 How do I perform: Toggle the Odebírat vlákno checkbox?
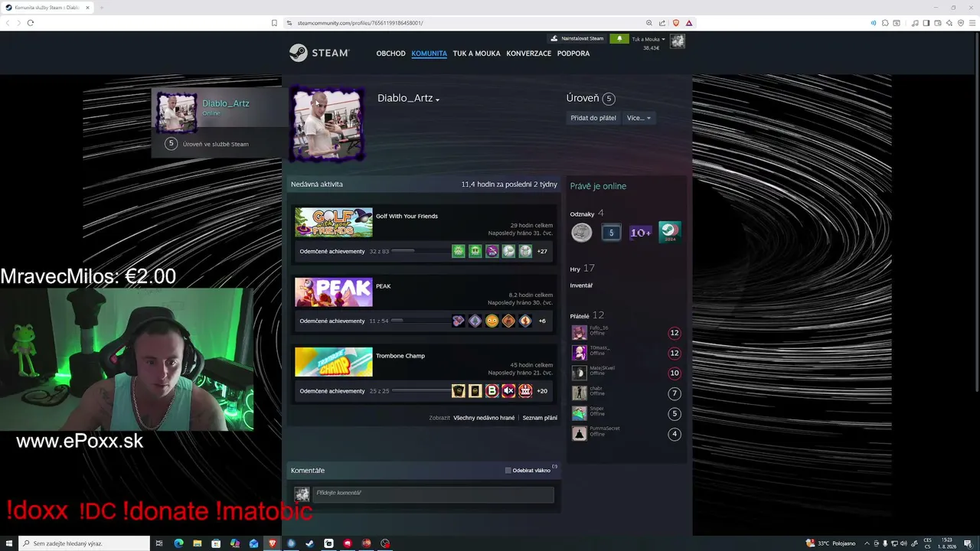point(508,471)
